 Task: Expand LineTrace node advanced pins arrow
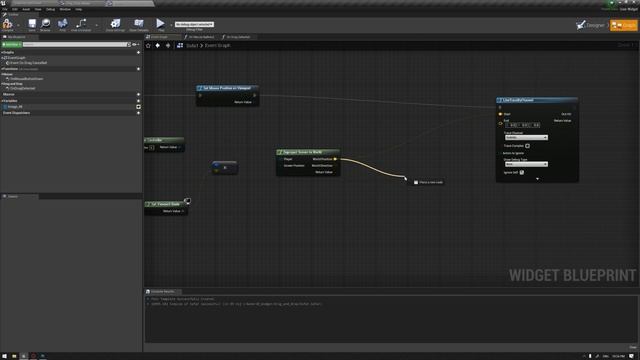click(x=537, y=179)
